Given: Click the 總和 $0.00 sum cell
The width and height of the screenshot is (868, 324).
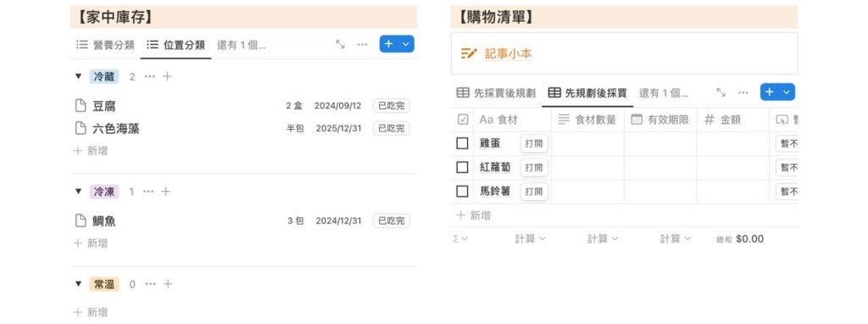Looking at the screenshot, I should (x=740, y=238).
